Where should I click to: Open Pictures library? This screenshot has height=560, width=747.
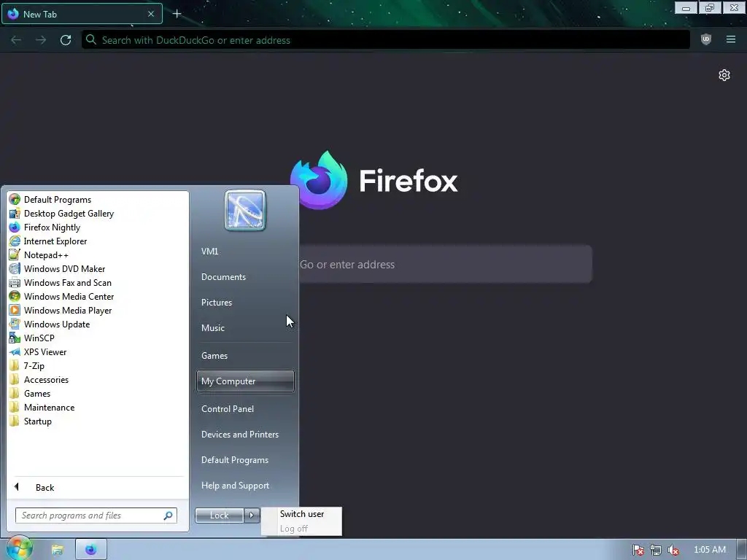pyautogui.click(x=216, y=303)
